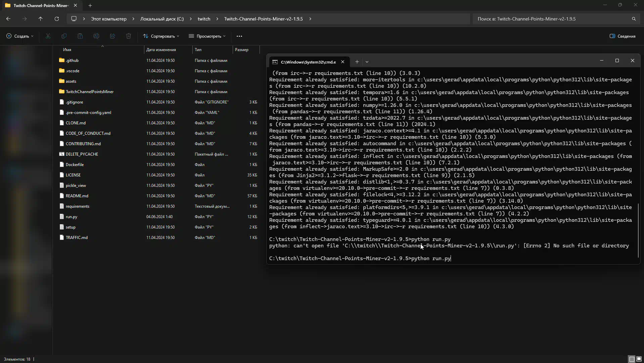The width and height of the screenshot is (644, 363).
Task: Select the pickle_view file
Action: (76, 185)
